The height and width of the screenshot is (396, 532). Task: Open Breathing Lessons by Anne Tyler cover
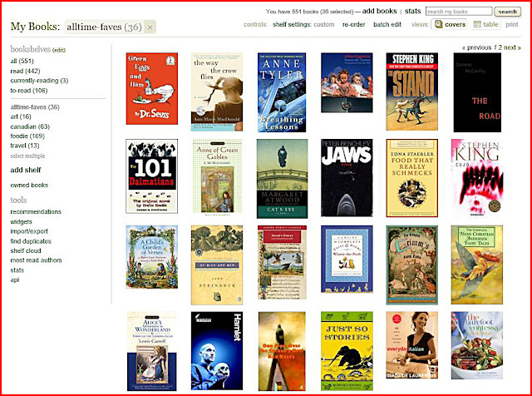pyautogui.click(x=282, y=92)
